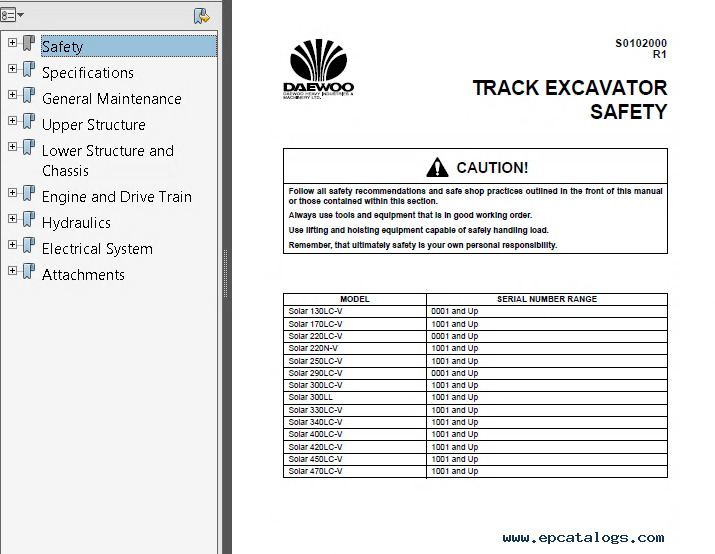Click the Engine and Drive Train bookmark icon
Viewport: 715px width, 554px height.
29,193
